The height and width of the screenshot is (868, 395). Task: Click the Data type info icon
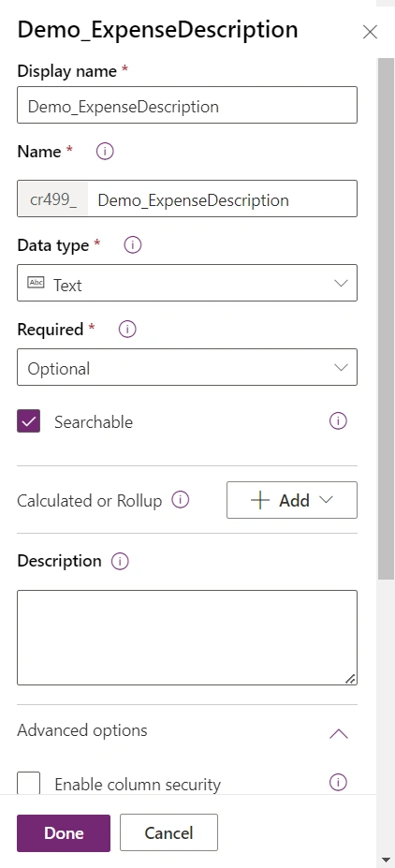click(x=132, y=244)
